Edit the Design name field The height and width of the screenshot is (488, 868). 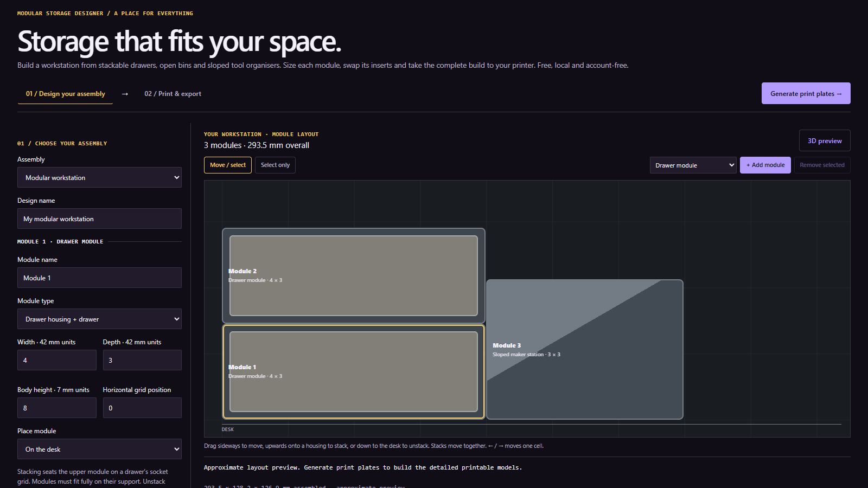99,219
